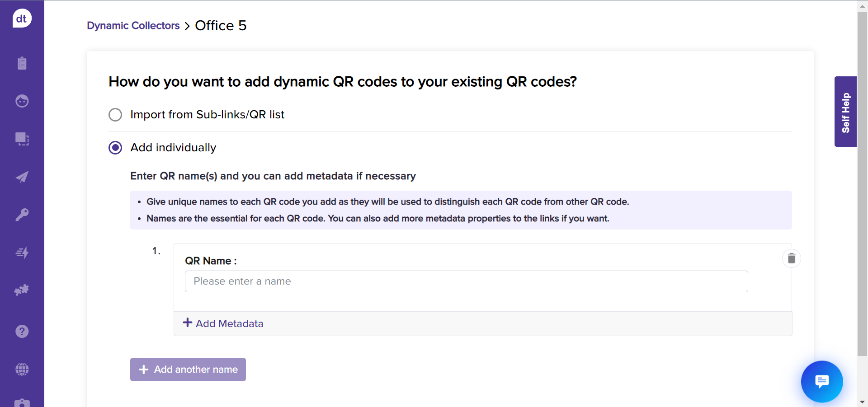Click the paper plane share icon
Image resolution: width=868 pixels, height=407 pixels.
[x=22, y=177]
